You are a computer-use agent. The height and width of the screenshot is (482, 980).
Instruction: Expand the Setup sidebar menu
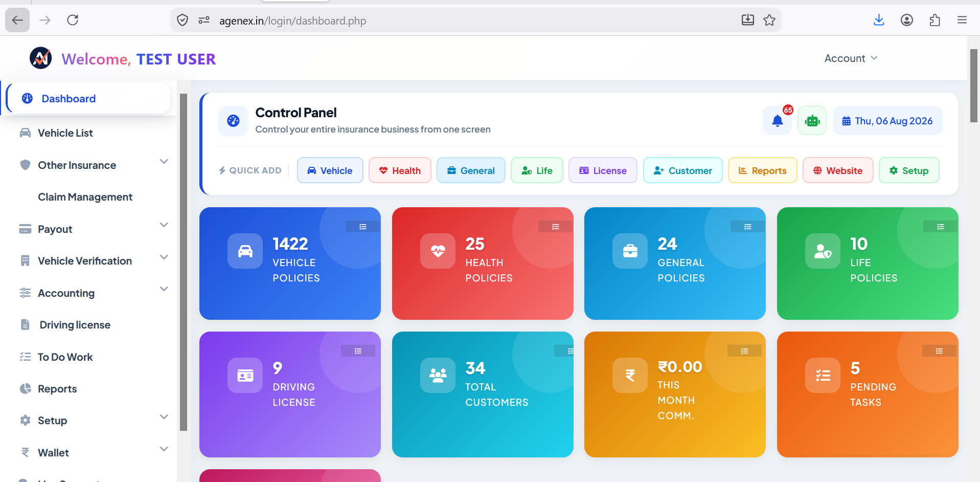coord(164,417)
